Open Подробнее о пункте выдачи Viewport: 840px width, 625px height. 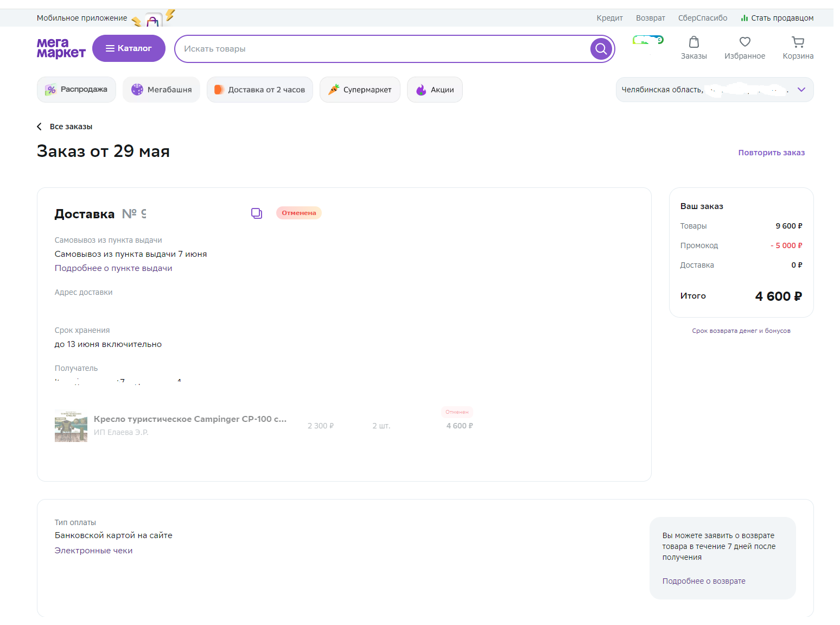(x=113, y=268)
